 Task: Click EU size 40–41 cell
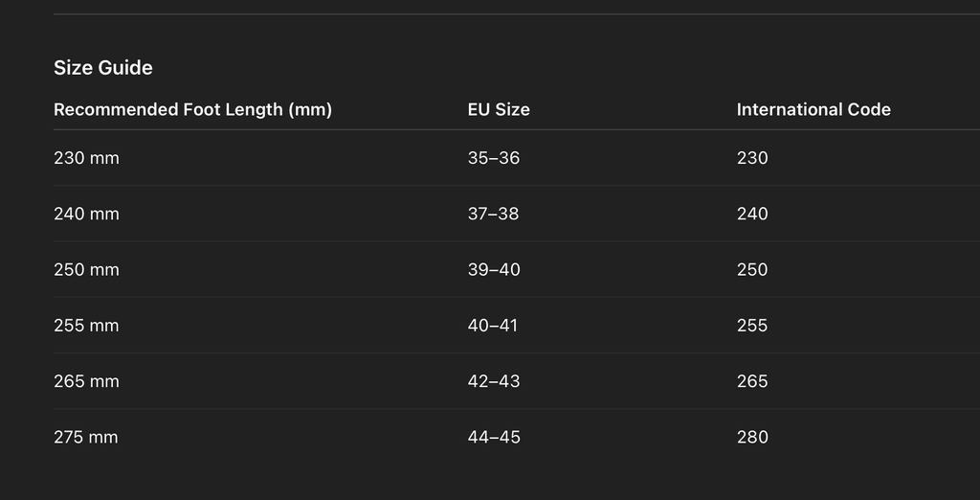(493, 326)
